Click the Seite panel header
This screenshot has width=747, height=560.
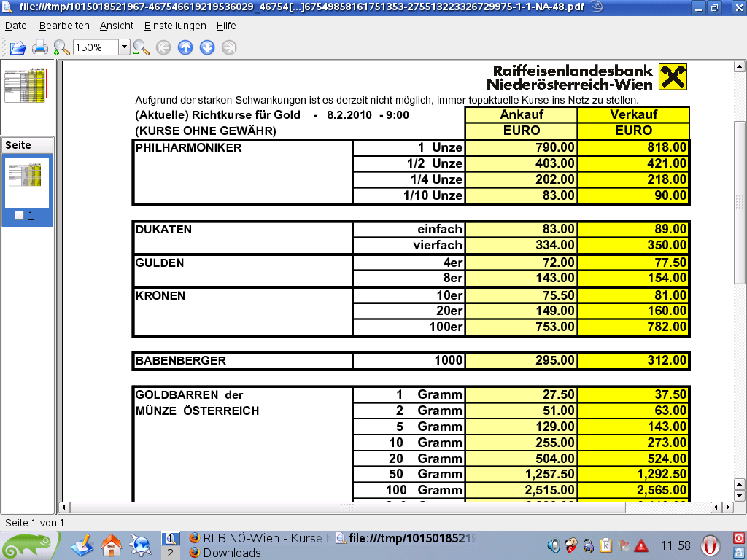click(28, 145)
